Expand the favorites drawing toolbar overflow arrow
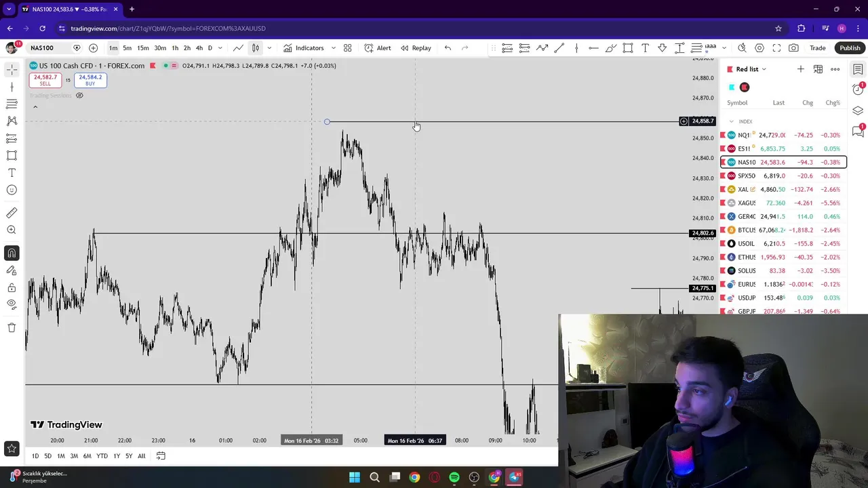 [724, 48]
